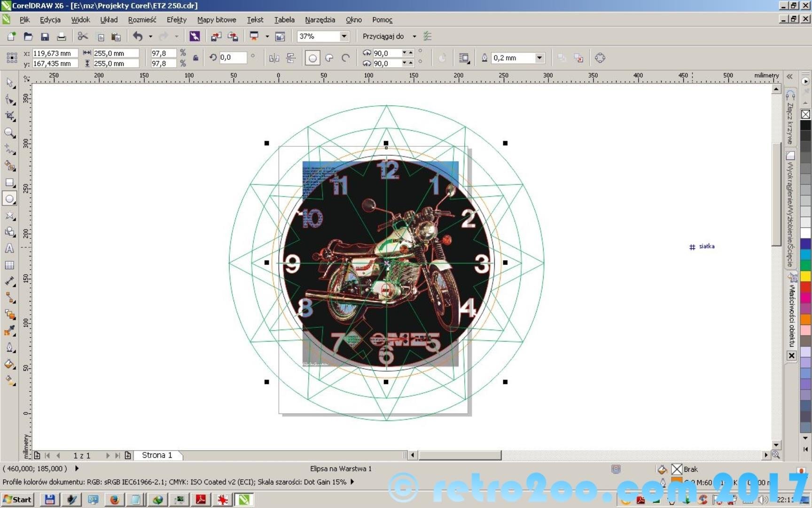812x508 pixels.
Task: Pick the Table tool
Action: (9, 265)
